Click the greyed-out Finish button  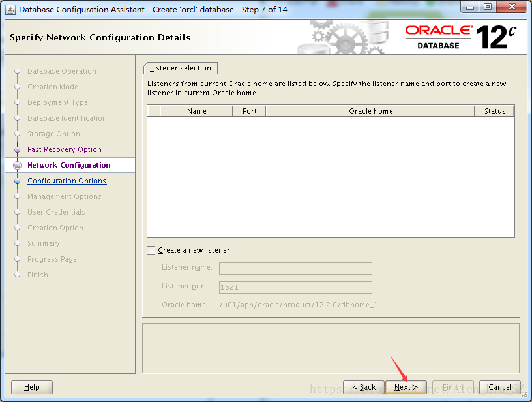click(452, 387)
